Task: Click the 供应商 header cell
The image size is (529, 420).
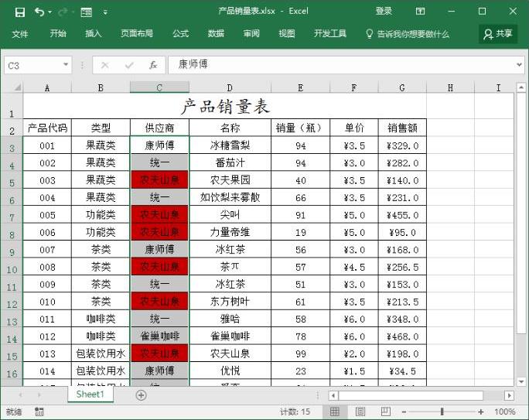Action: 159,128
